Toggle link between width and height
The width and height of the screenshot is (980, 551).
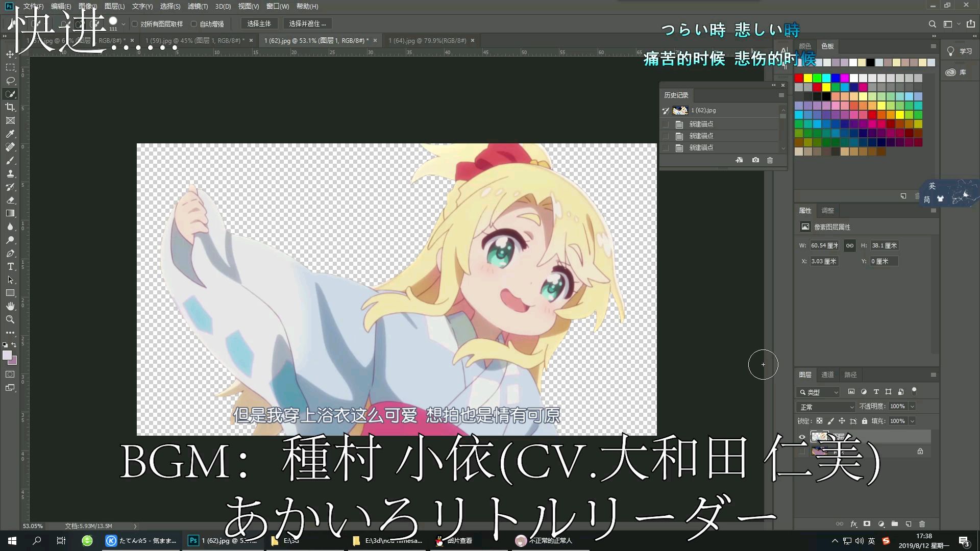(850, 245)
